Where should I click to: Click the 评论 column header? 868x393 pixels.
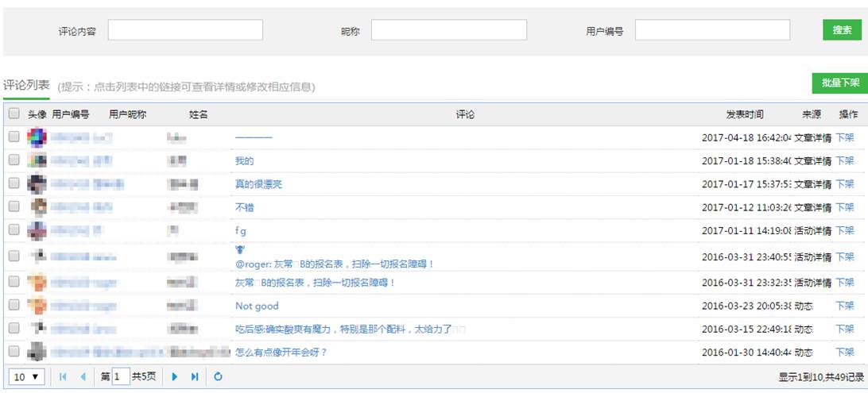465,114
